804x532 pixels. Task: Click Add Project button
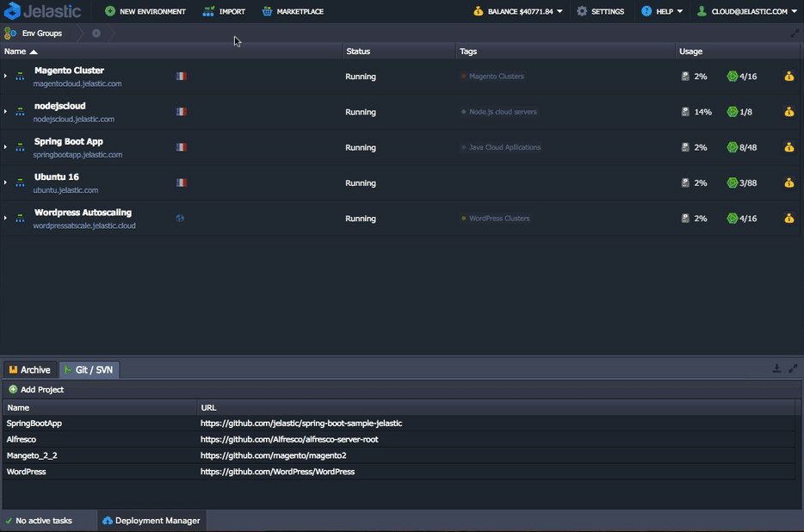(36, 389)
